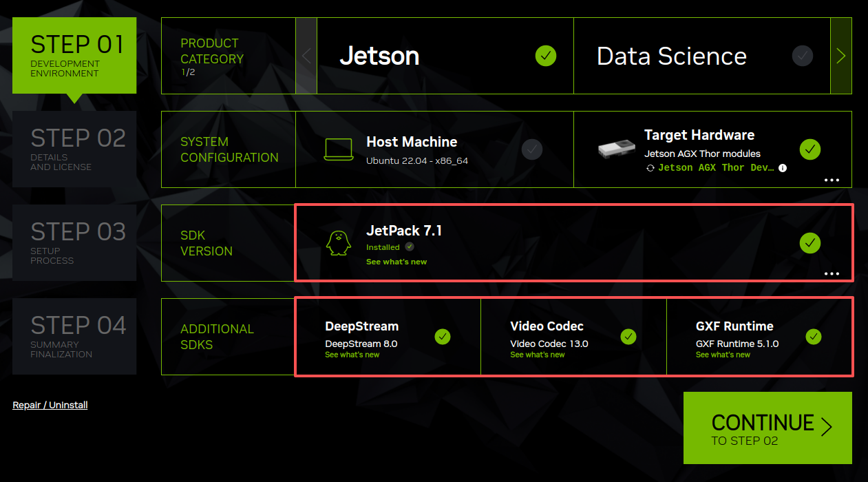Click the JetPack penguin icon
The height and width of the screenshot is (482, 868).
(x=339, y=243)
